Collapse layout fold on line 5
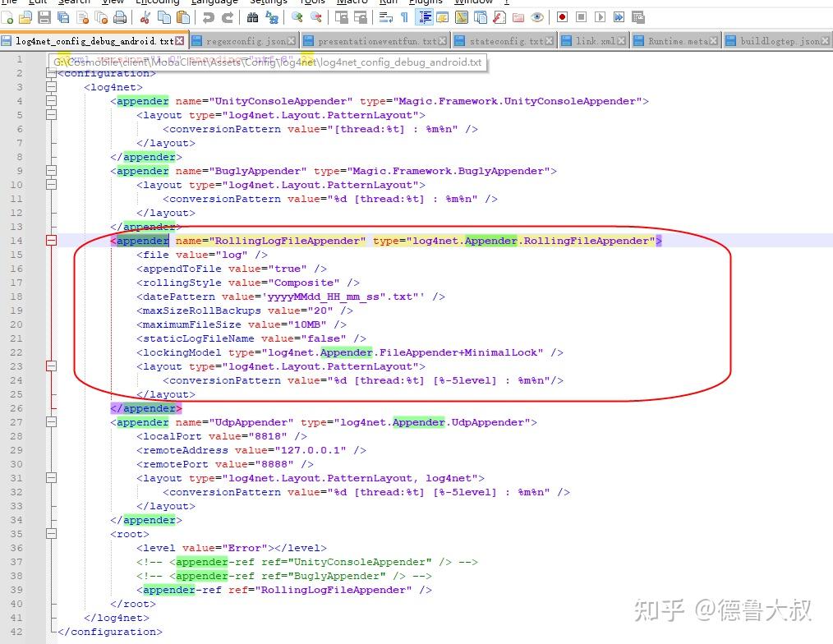Viewport: 833px width, 644px height. click(51, 115)
